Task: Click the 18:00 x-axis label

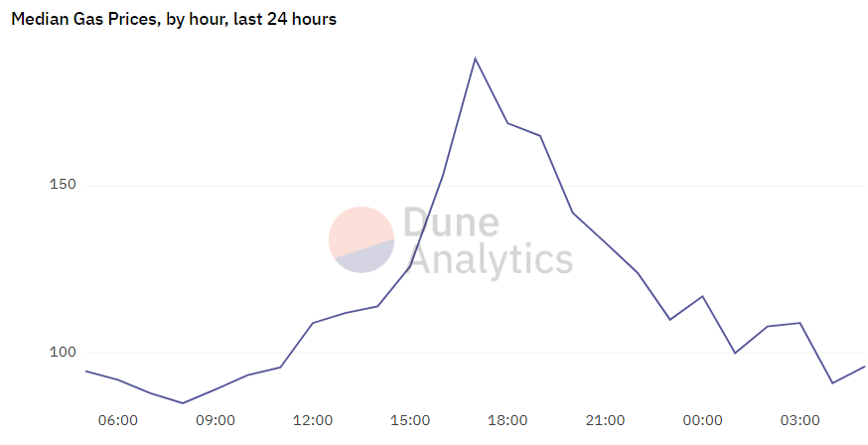Action: tap(507, 421)
